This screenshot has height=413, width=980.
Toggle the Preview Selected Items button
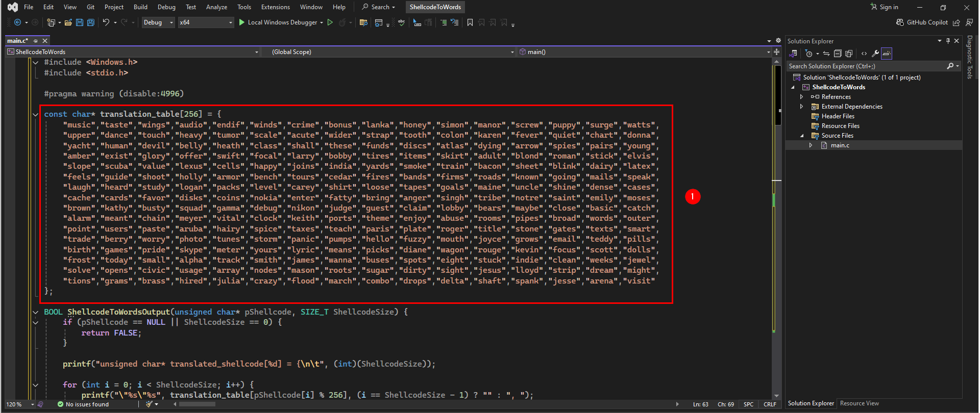[x=887, y=54]
